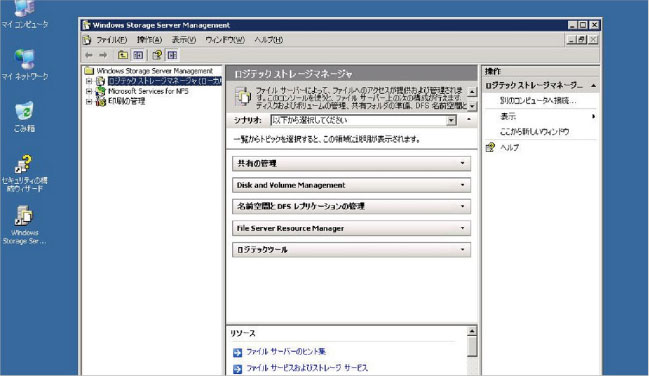Screen dimensions: 649x376
Task: Click the description text scroll up arrow
Action: [x=472, y=92]
